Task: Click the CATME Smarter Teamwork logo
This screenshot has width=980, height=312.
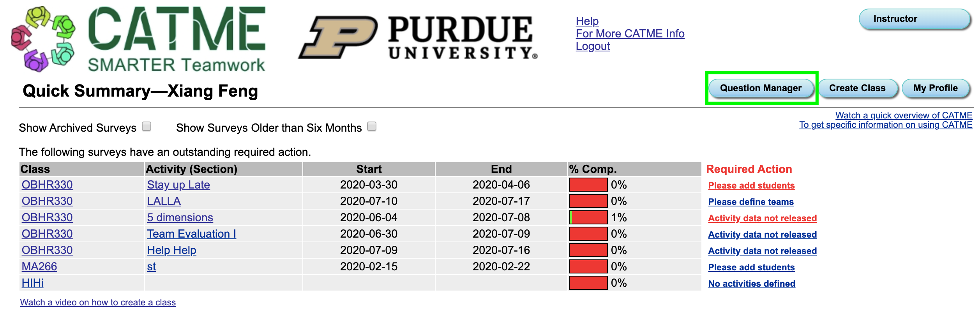Action: tap(138, 39)
